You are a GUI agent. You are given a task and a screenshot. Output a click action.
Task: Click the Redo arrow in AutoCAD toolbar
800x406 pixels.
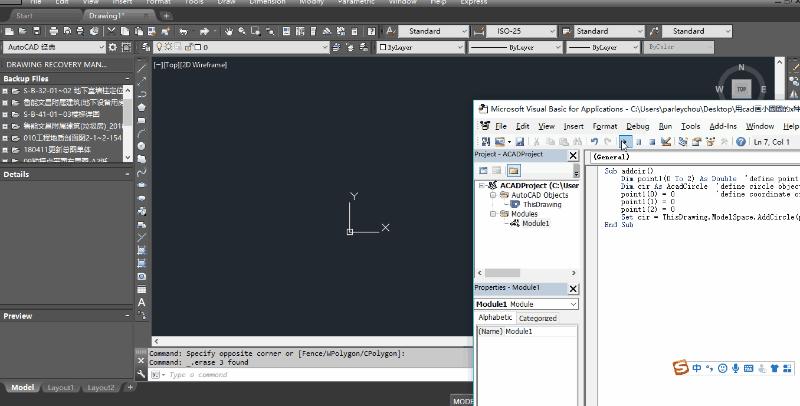(x=204, y=31)
